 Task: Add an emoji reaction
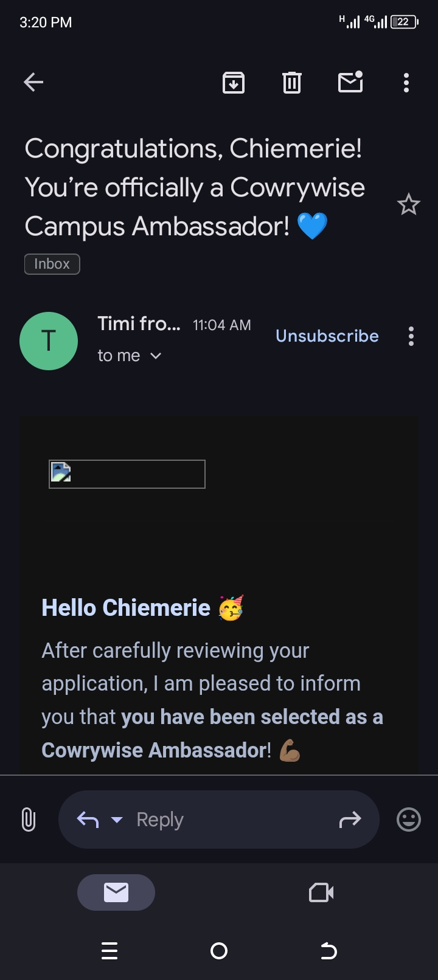coord(408,820)
